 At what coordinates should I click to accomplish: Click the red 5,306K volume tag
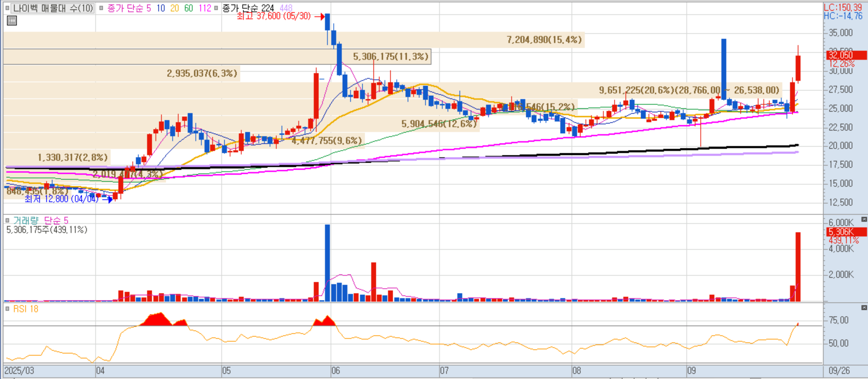(846, 232)
